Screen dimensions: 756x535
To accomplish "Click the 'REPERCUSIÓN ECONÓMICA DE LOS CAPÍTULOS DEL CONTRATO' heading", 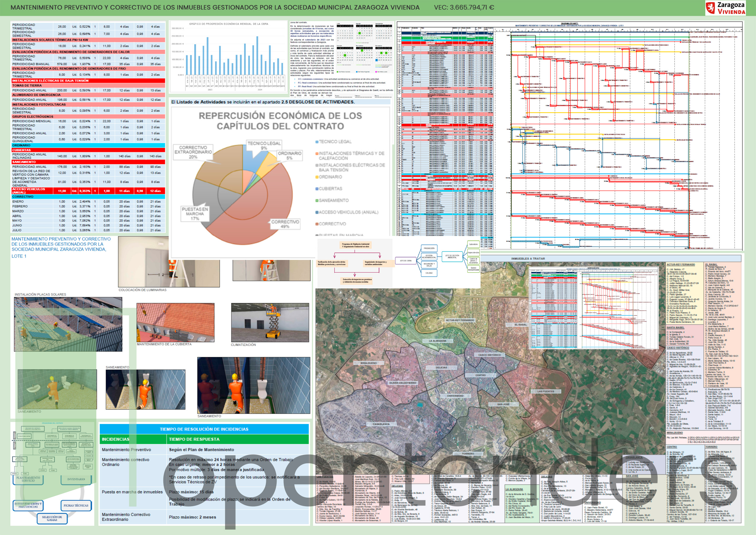I will (280, 121).
